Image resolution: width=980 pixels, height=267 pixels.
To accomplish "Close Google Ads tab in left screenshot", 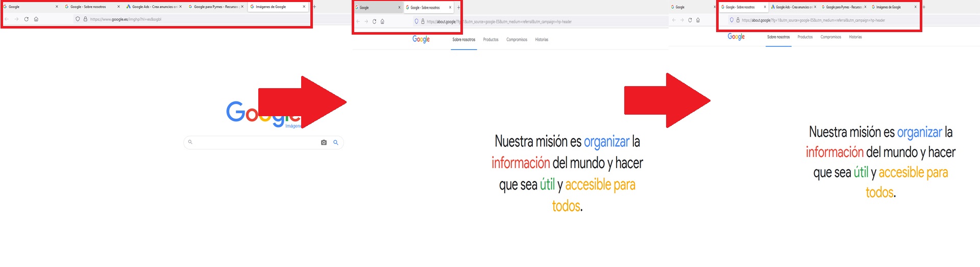I will click(x=180, y=7).
